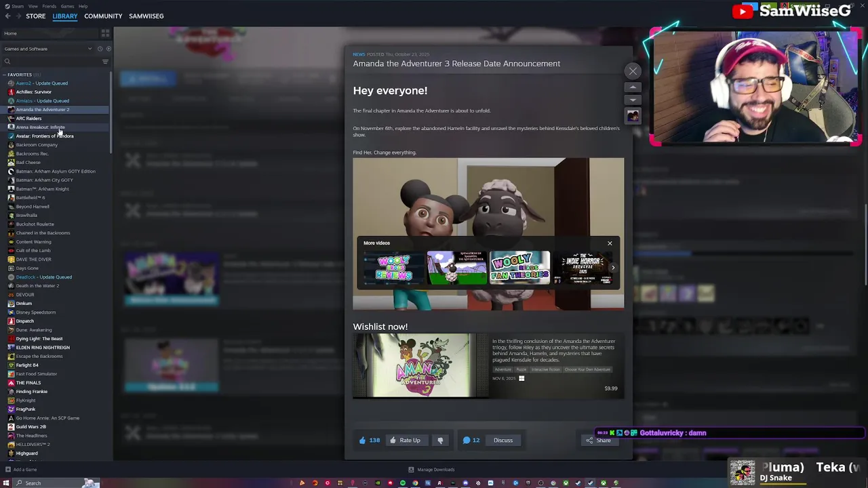Open the advanced filters icon
This screenshot has height=488, width=868.
click(x=105, y=62)
